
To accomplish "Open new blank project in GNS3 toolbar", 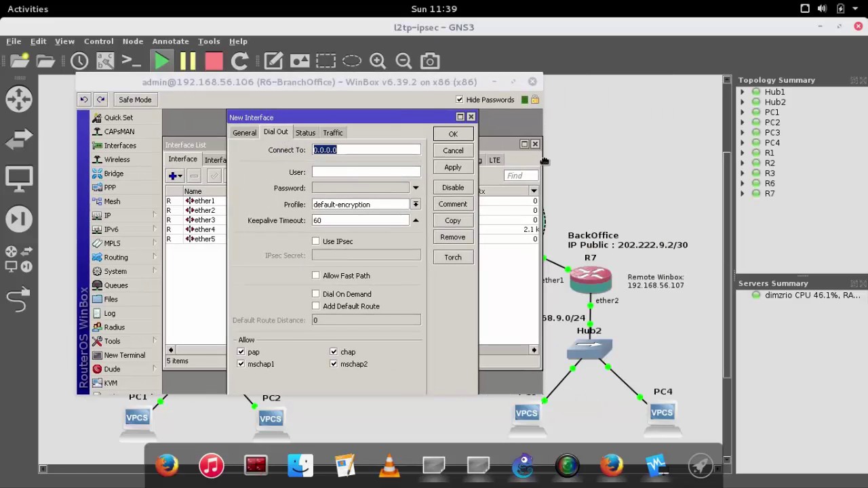I will (20, 61).
